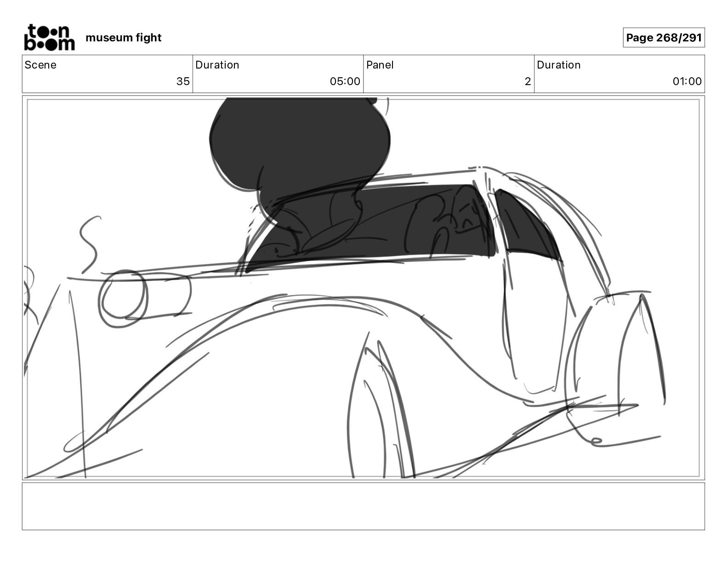Select the panel number value '2'
The width and height of the screenshot is (728, 563).
click(528, 81)
